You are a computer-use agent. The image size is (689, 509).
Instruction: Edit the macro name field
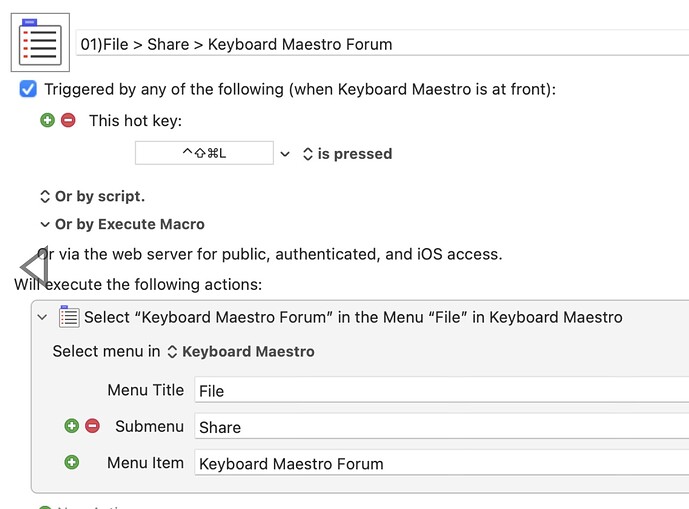pos(382,43)
